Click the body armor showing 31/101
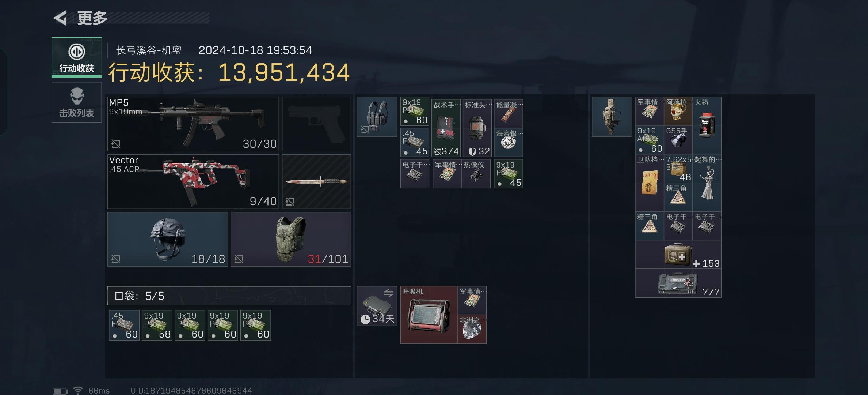Viewport: 868px width, 395px height. click(x=291, y=239)
